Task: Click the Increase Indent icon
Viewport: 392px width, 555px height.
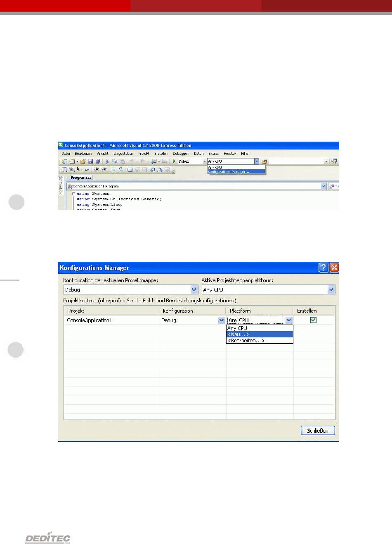Action: (104, 170)
